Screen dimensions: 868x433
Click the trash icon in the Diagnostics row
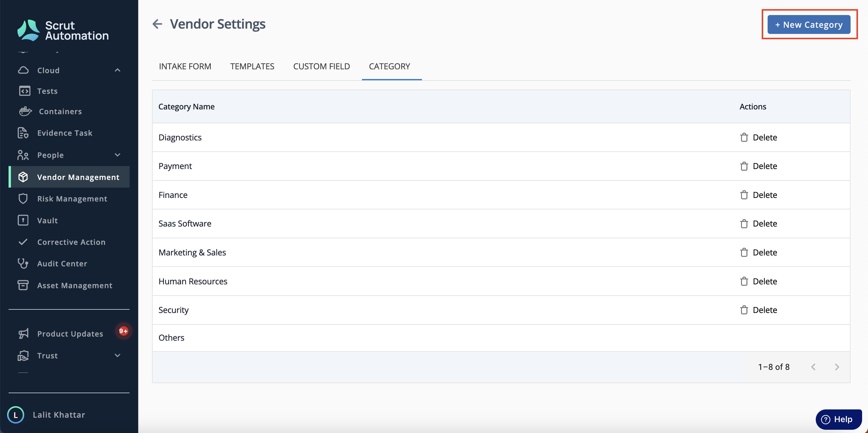click(744, 137)
